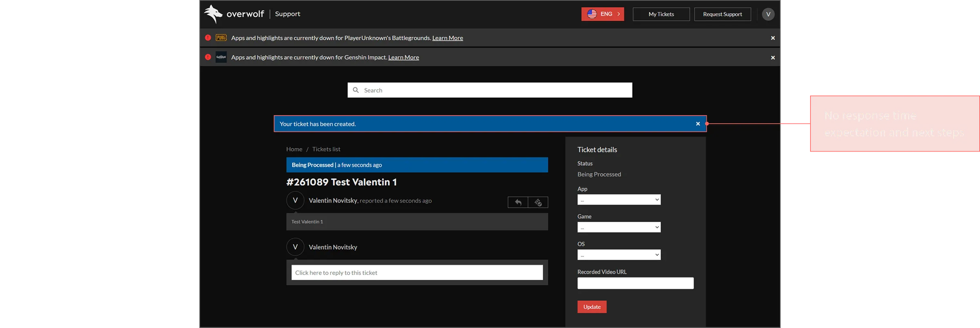Click the Being Processed status bar
This screenshot has width=980, height=328.
click(x=417, y=165)
